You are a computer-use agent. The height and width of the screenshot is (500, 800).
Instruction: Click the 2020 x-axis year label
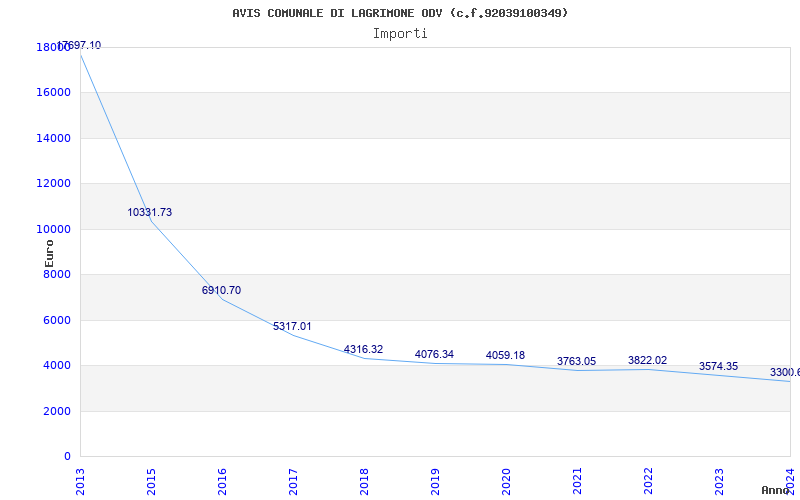(506, 481)
